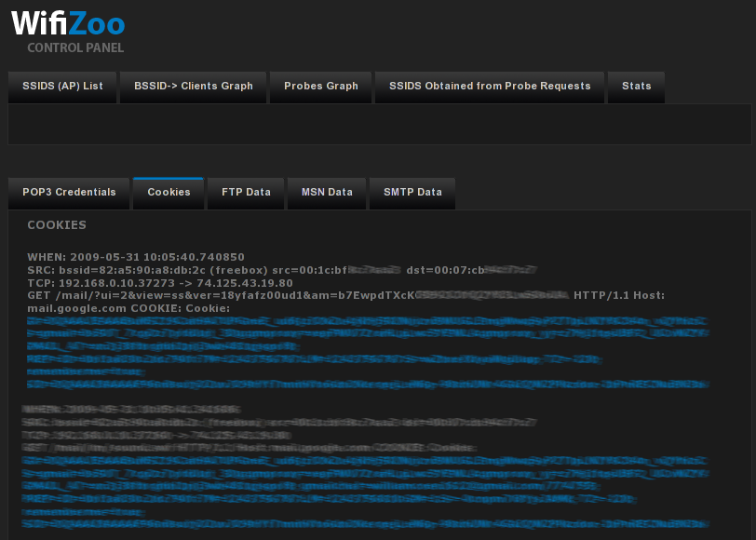Viewport: 756px width, 540px height.
Task: Switch to the FTP Data tab
Action: [246, 192]
